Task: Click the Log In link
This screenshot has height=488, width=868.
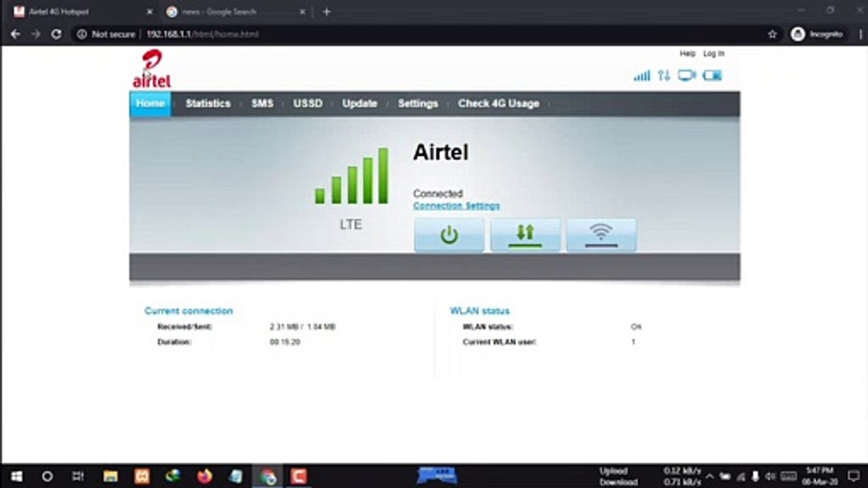Action: [713, 54]
